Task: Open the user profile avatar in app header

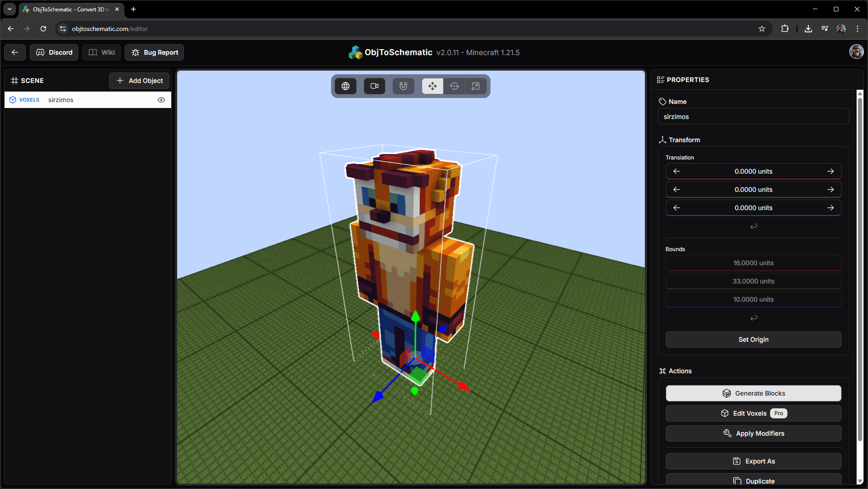Action: 856,51
